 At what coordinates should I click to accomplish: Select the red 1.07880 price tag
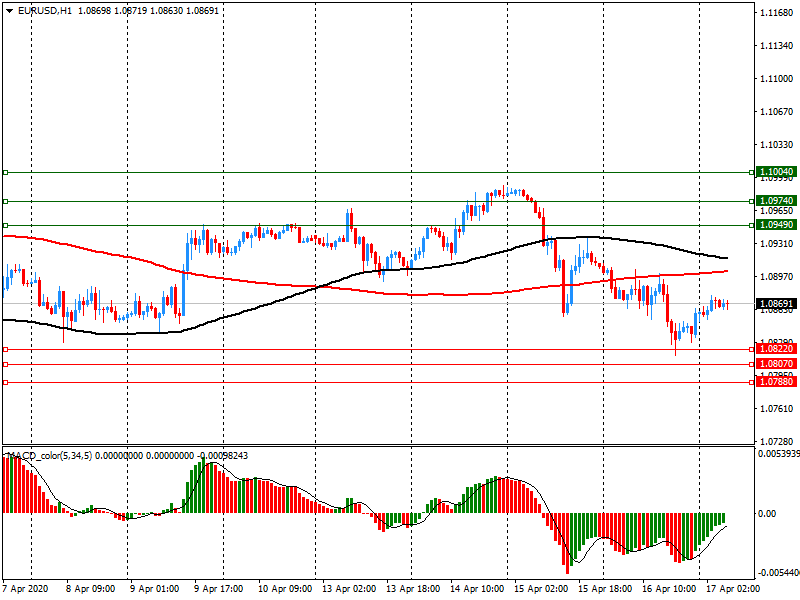pyautogui.click(x=776, y=382)
